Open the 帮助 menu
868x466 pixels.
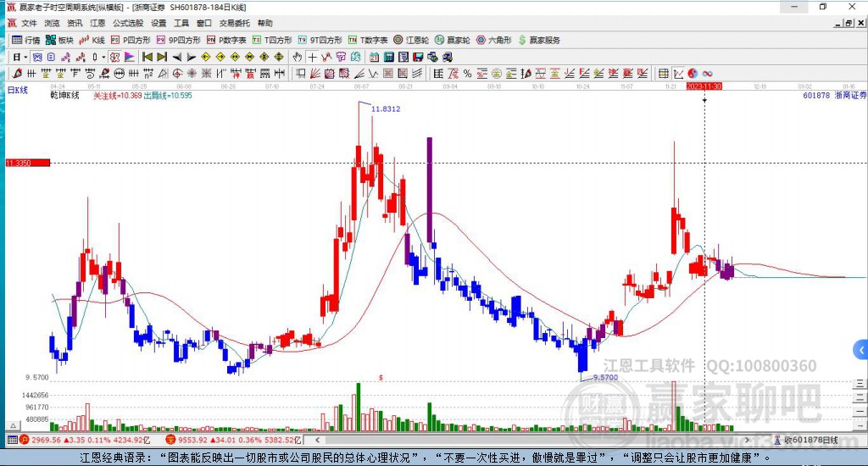[x=265, y=23]
